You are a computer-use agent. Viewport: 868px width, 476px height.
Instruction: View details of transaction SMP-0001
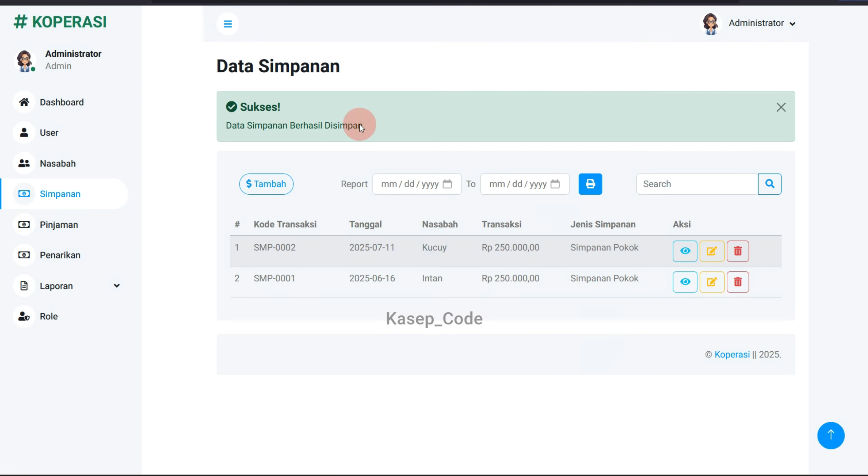685,282
